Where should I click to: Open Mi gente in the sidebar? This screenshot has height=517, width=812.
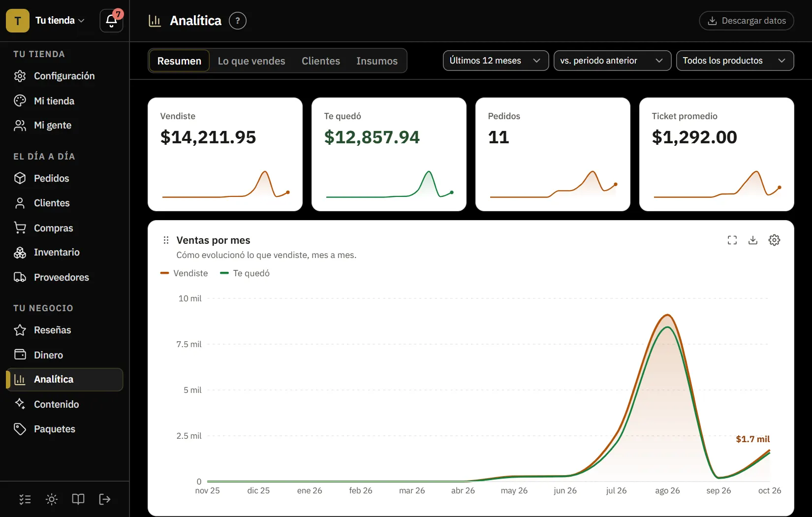(x=64, y=126)
